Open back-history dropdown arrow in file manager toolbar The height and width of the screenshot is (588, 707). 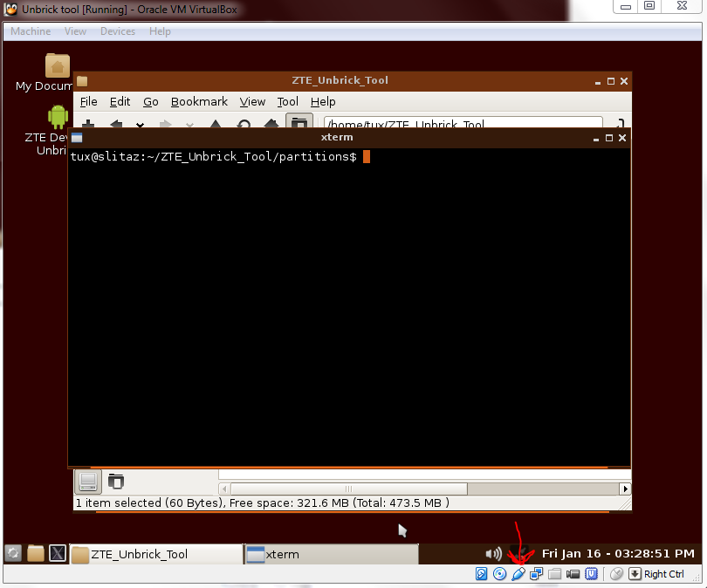point(141,125)
